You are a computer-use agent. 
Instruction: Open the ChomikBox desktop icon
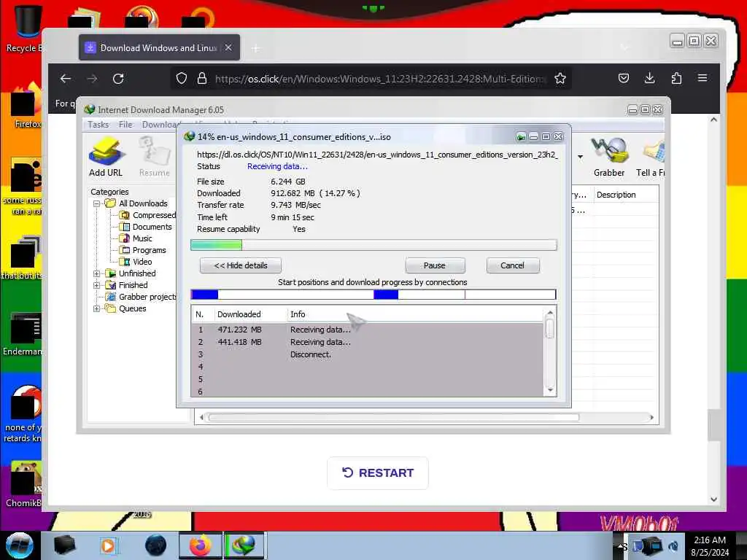pyautogui.click(x=24, y=484)
